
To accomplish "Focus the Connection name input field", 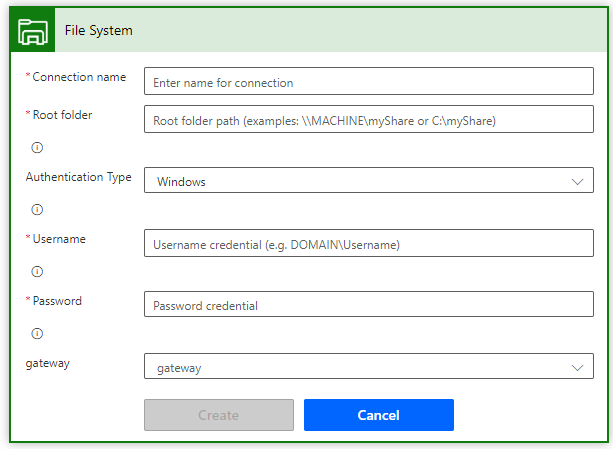I will click(x=368, y=81).
